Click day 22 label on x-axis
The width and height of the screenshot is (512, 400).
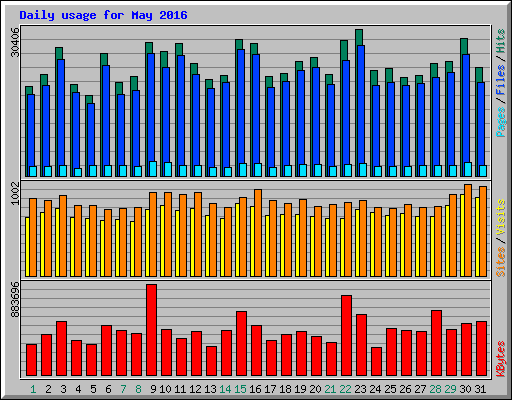345,389
